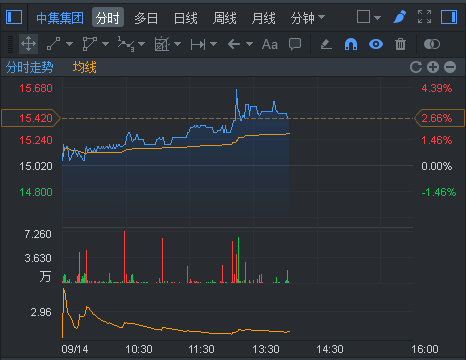
Task: Expand wave pattern tool options
Action: 141,44
